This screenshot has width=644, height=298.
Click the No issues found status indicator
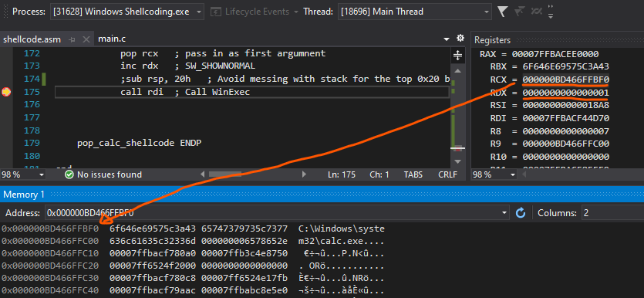pos(103,174)
